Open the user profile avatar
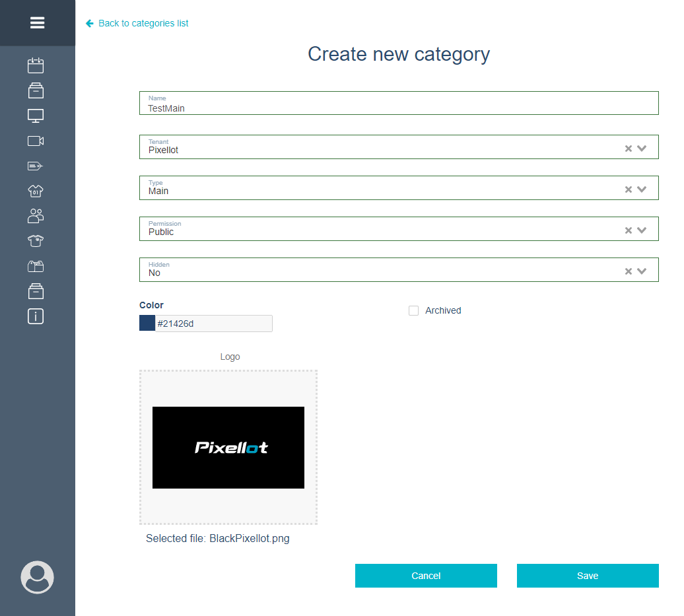The image size is (684, 616). coord(37,577)
